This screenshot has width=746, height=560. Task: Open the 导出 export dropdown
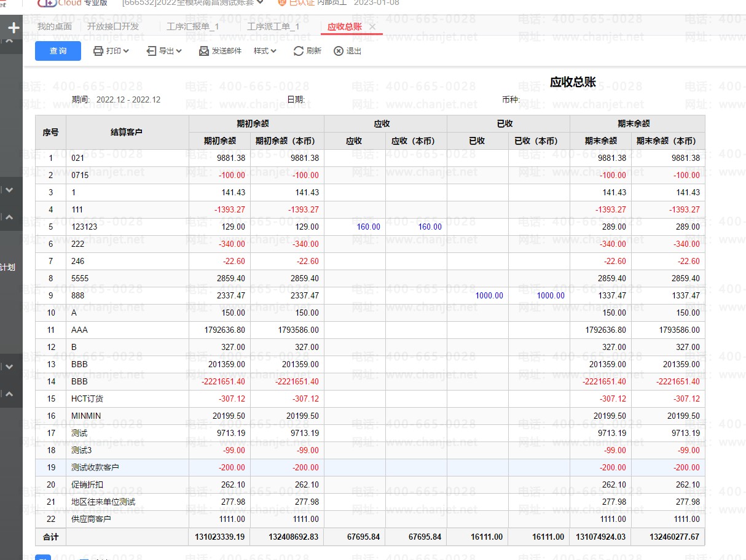pos(164,51)
